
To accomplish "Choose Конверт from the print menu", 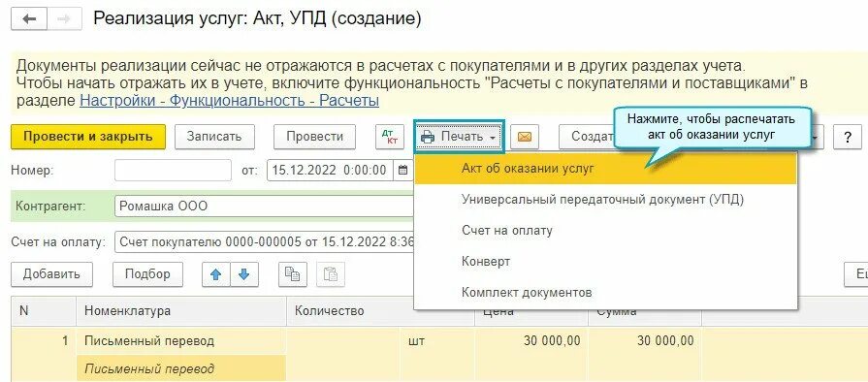I will [x=605, y=262].
